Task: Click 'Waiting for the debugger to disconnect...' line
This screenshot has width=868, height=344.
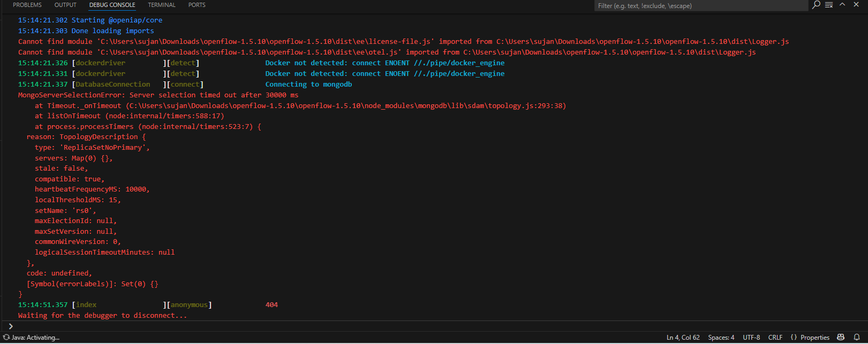Action: coord(103,316)
